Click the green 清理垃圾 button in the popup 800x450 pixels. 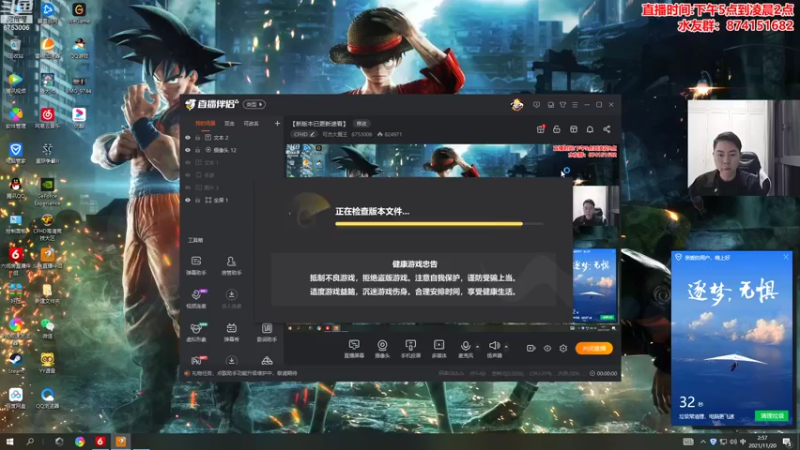click(771, 416)
